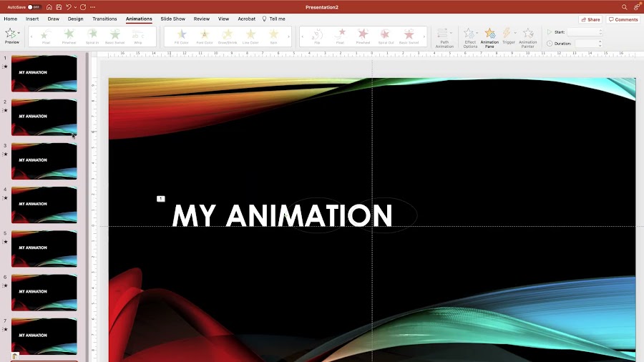Apply the green Basic Swivel entrance effect
644x362 pixels.
coord(115,36)
